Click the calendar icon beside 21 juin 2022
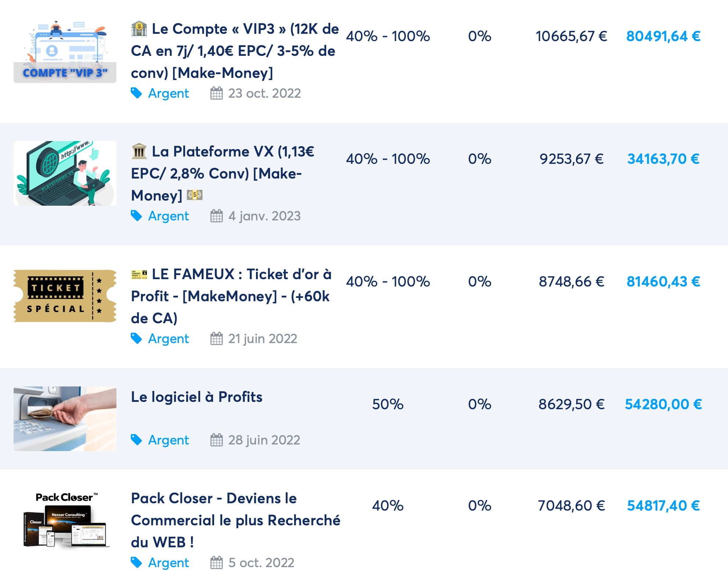 (216, 339)
